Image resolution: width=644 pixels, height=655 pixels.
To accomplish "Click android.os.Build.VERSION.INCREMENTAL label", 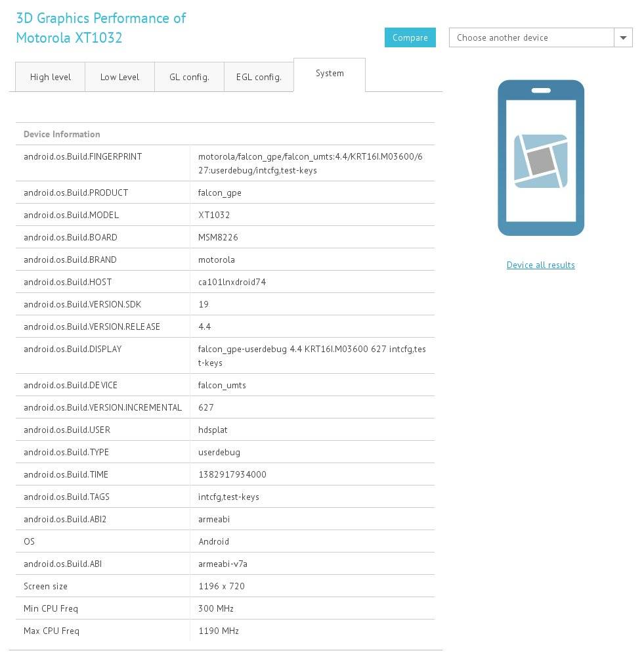I will point(102,408).
